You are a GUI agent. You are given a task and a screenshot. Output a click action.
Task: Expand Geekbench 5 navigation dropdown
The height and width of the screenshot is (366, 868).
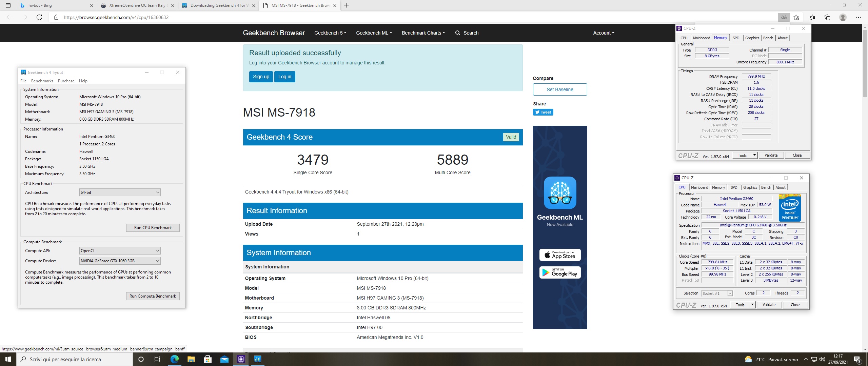click(x=330, y=33)
